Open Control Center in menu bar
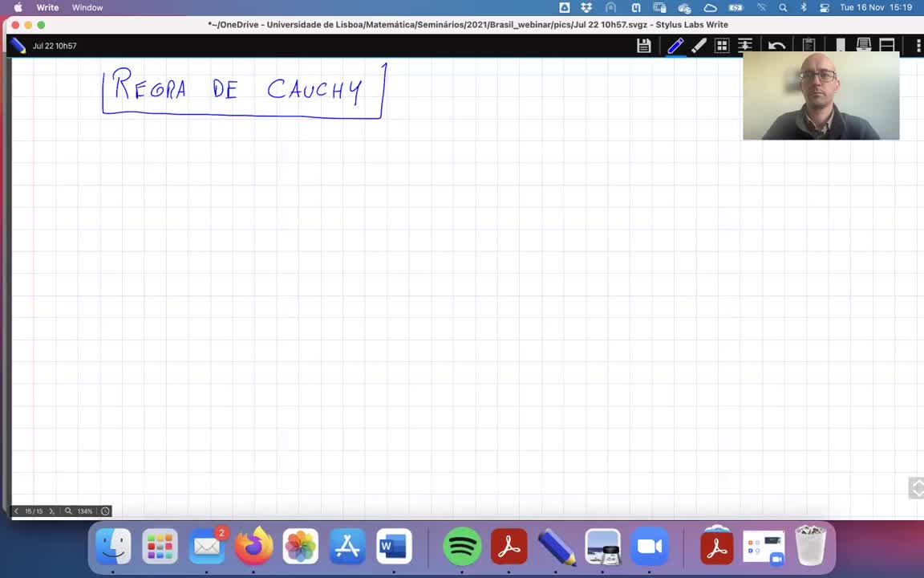The image size is (924, 578). 825,8
